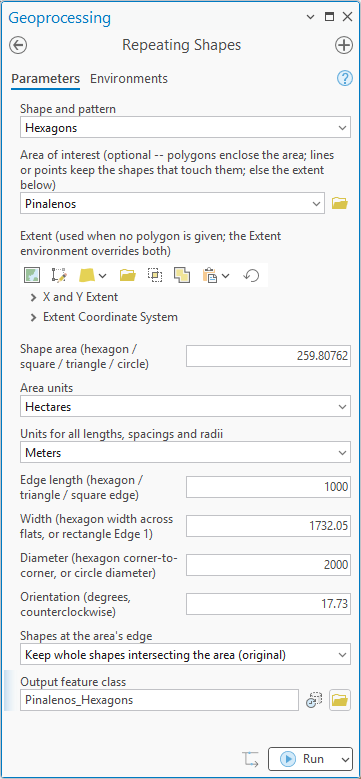Browse for Output feature class folder
This screenshot has height=779, width=361.
(340, 700)
